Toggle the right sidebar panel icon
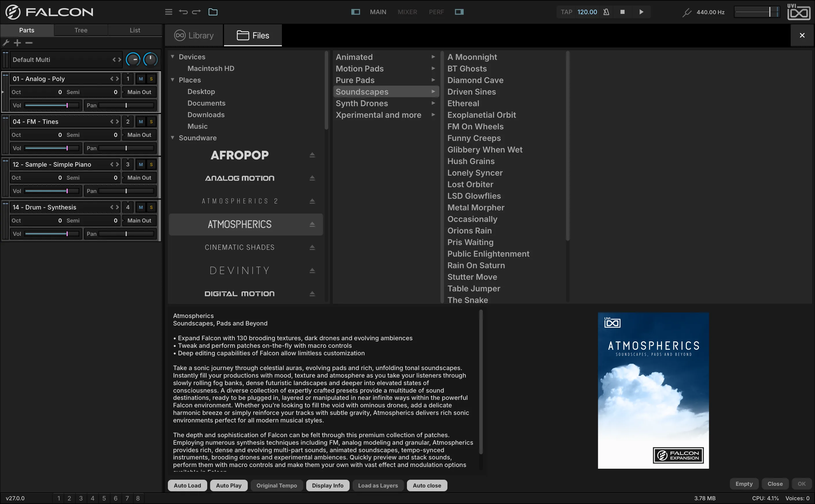This screenshot has height=504, width=815. point(459,12)
